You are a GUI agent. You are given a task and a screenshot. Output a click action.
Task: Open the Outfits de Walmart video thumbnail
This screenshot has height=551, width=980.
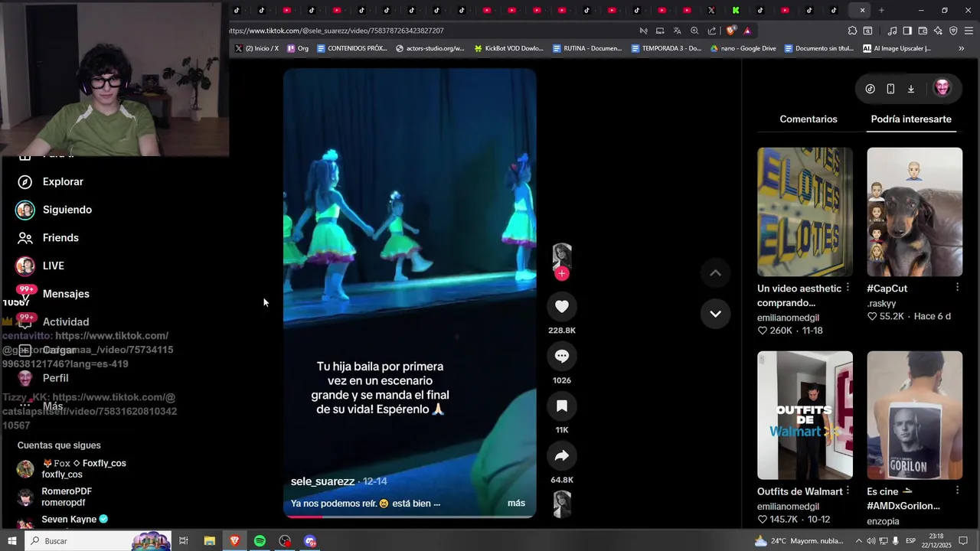tap(805, 416)
